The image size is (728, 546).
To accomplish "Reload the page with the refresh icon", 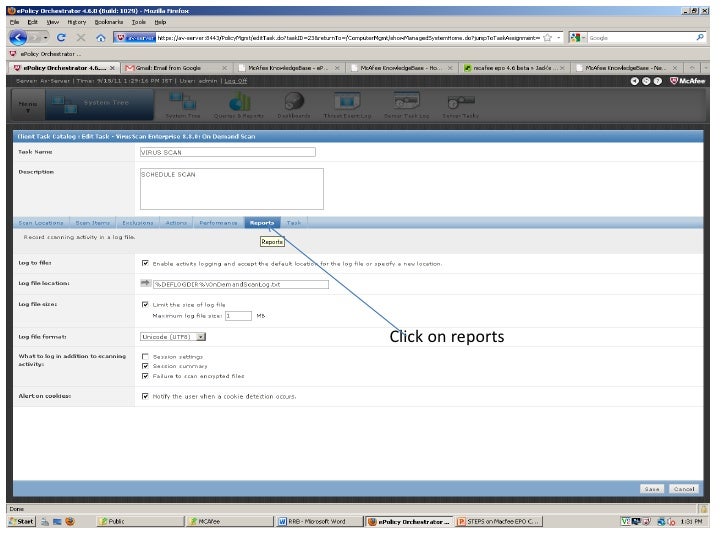I will pos(61,38).
